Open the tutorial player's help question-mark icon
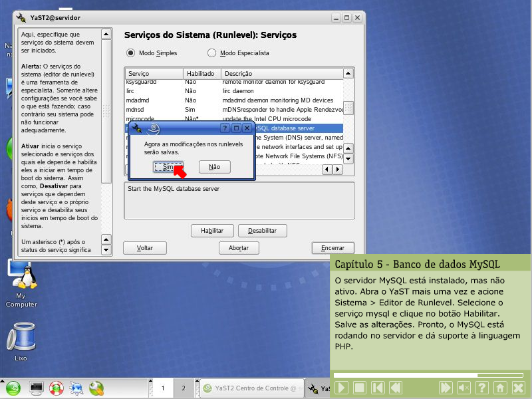 482,388
